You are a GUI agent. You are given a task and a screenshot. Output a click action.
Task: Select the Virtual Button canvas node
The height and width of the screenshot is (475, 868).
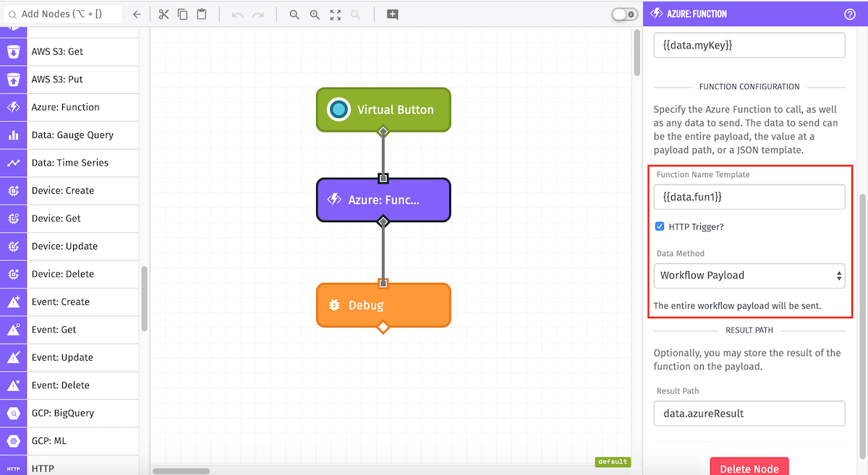pos(383,110)
